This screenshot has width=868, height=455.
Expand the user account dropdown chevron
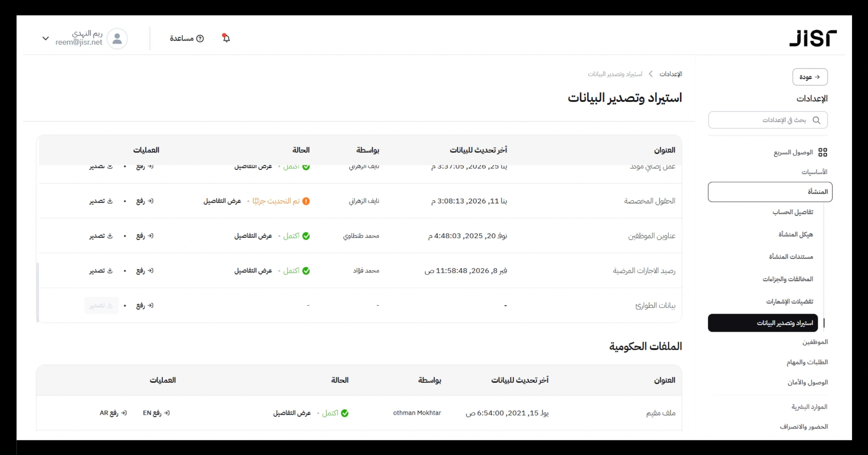click(x=46, y=38)
